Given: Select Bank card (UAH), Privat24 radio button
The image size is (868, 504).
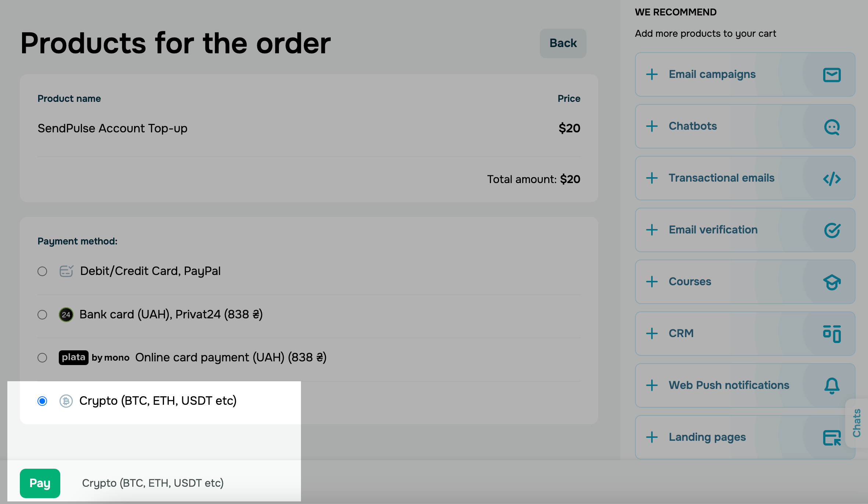Looking at the screenshot, I should (42, 315).
